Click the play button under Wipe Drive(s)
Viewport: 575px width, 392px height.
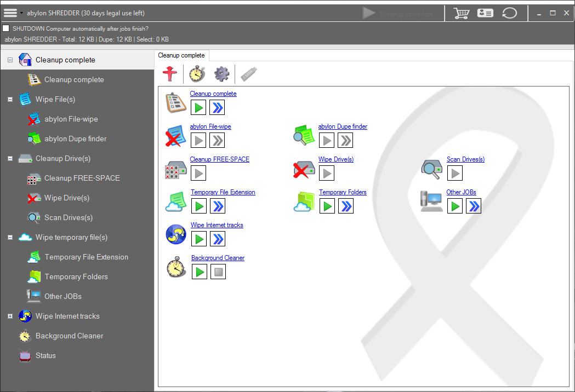coord(326,174)
